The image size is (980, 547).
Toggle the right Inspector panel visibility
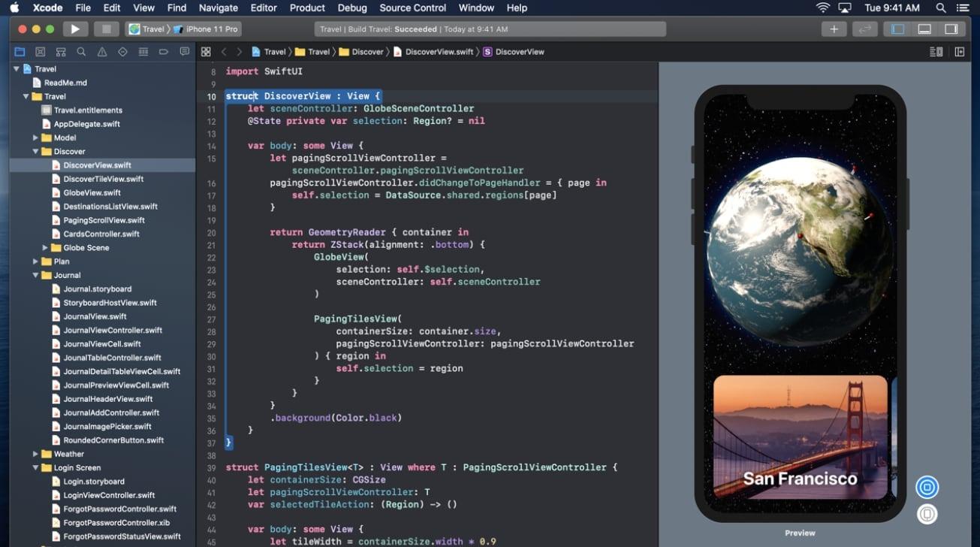click(x=951, y=29)
